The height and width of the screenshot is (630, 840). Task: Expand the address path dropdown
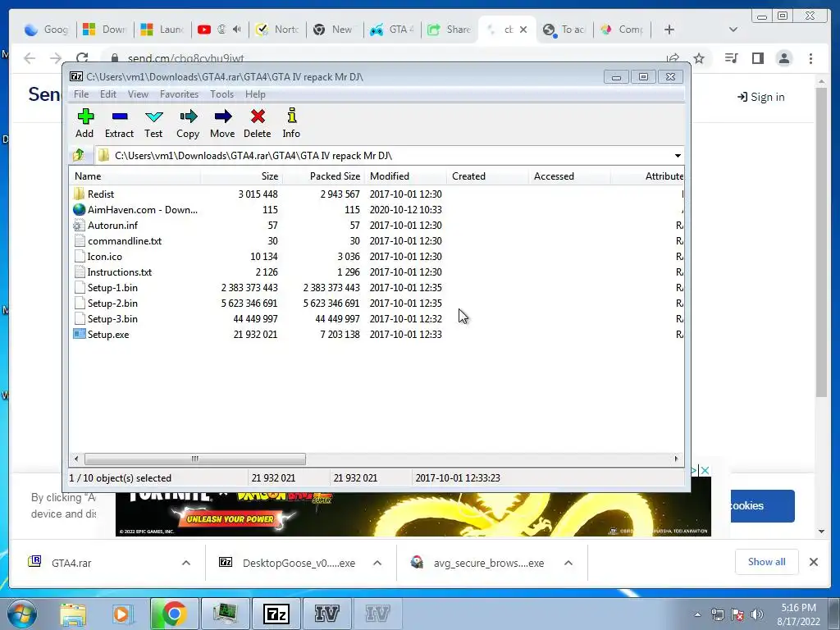(678, 155)
